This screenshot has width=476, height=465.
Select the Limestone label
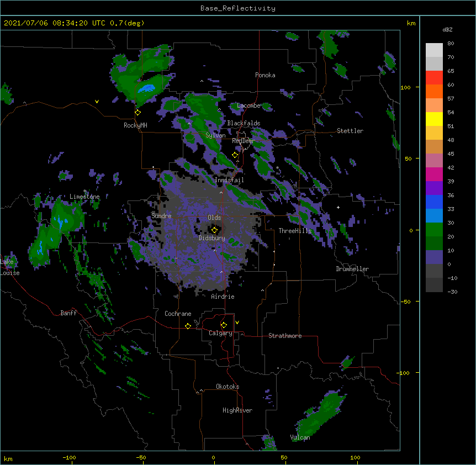click(x=84, y=197)
